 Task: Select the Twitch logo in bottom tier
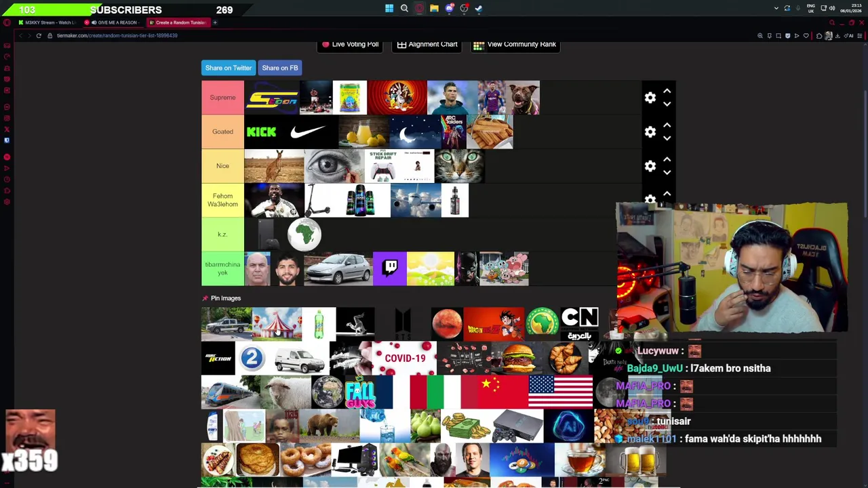(390, 268)
